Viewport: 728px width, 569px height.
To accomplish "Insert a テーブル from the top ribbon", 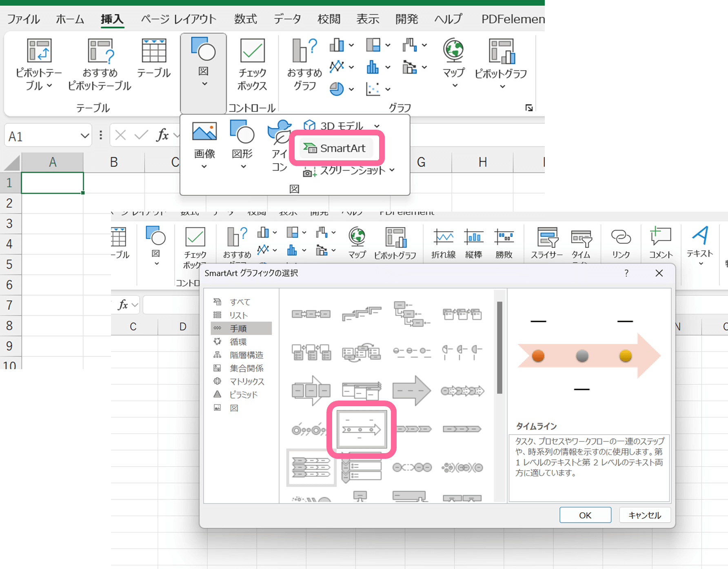I will [x=154, y=58].
